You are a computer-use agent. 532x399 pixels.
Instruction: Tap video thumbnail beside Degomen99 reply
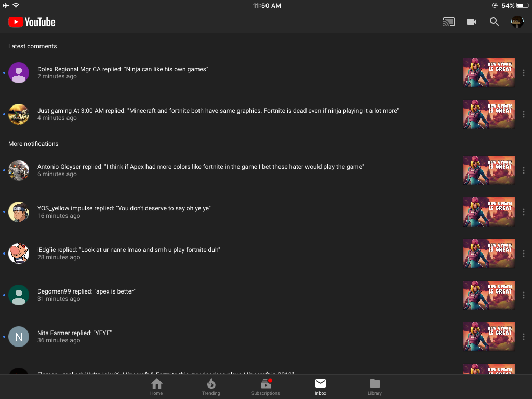click(x=489, y=295)
